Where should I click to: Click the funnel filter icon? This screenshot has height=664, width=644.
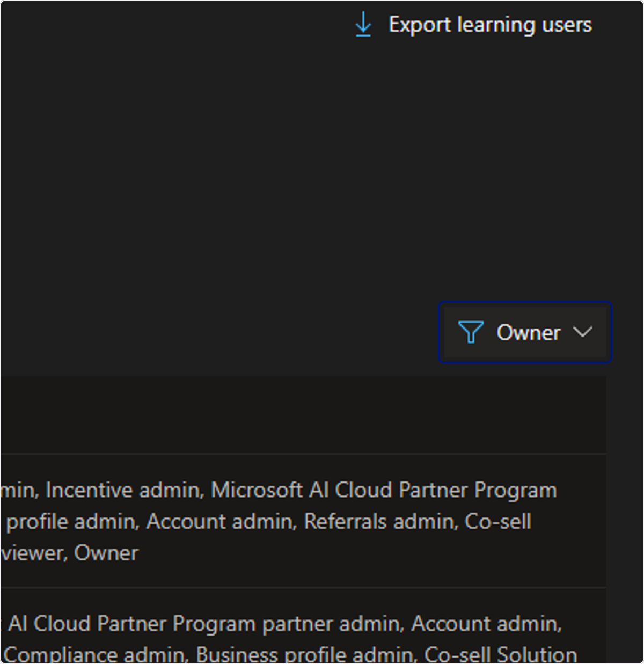click(x=471, y=332)
